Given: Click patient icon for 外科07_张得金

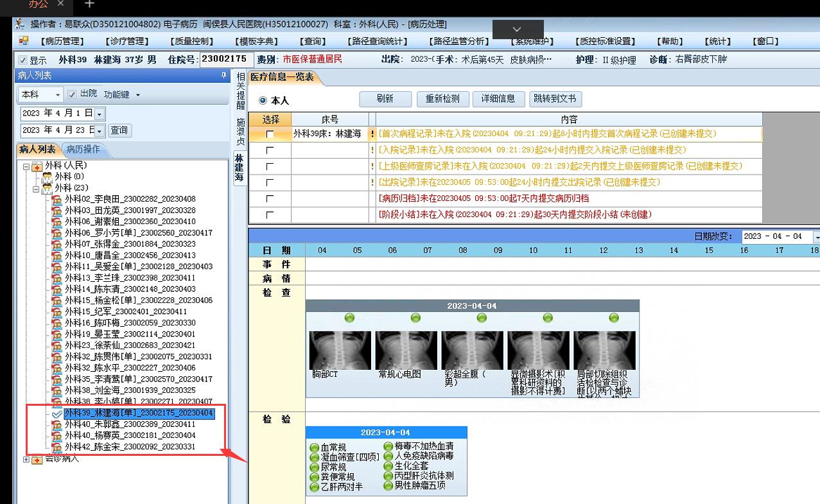Looking at the screenshot, I should [x=57, y=244].
